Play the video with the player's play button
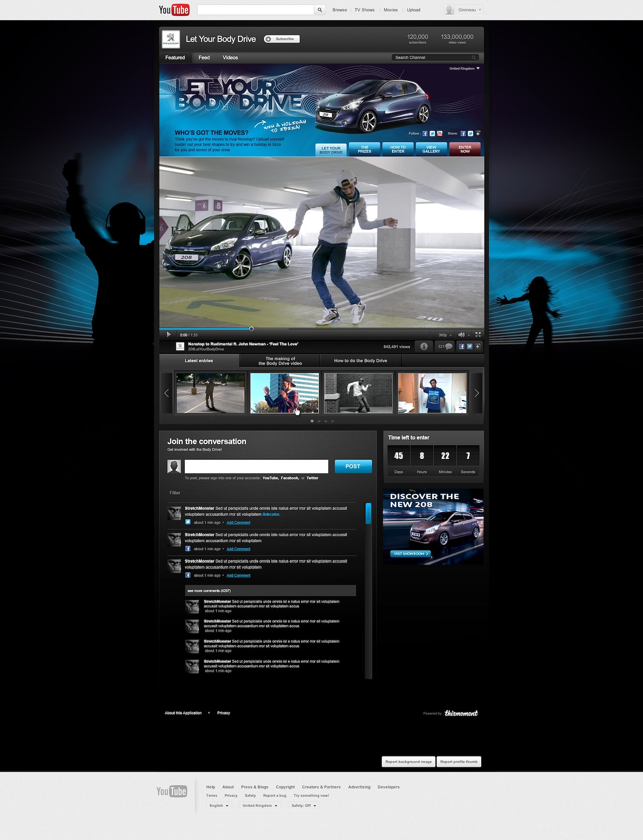This screenshot has width=643, height=840. pyautogui.click(x=168, y=335)
